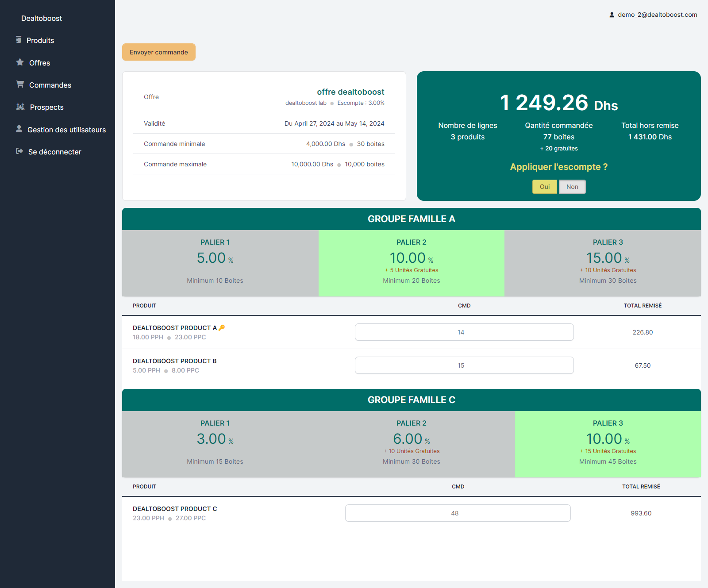The width and height of the screenshot is (708, 588).
Task: Click demo_2@dealtoboost.com account email
Action: coord(658,15)
